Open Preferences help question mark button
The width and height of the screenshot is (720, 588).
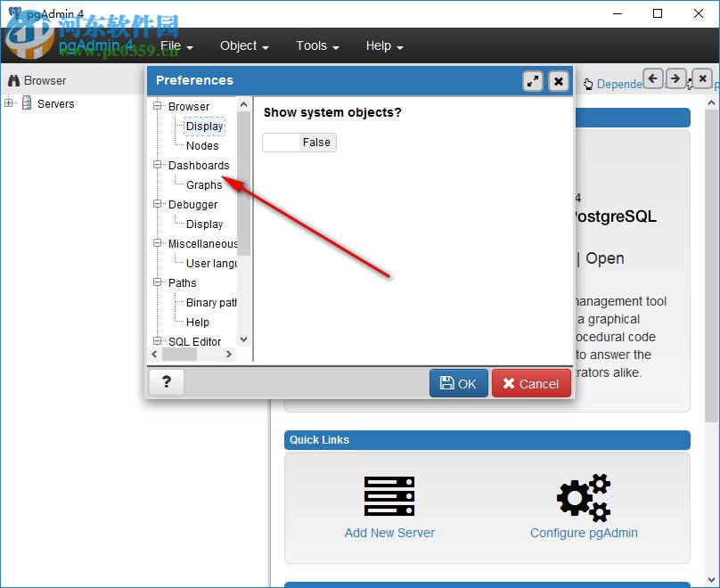pyautogui.click(x=167, y=382)
